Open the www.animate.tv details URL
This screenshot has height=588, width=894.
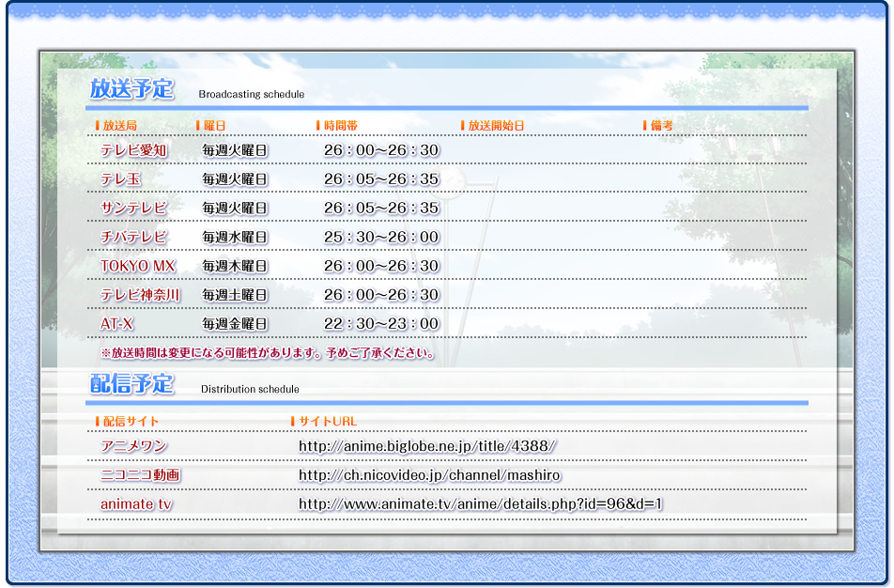click(481, 504)
